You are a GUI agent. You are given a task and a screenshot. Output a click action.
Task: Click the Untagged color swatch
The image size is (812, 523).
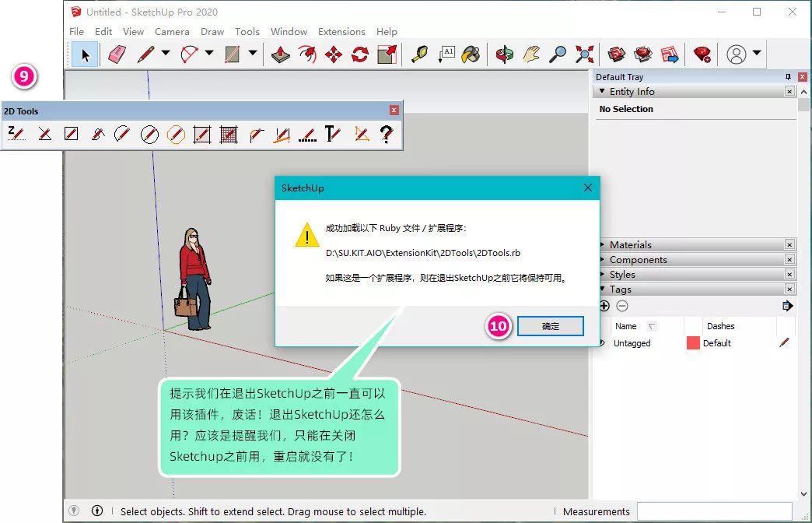point(693,342)
